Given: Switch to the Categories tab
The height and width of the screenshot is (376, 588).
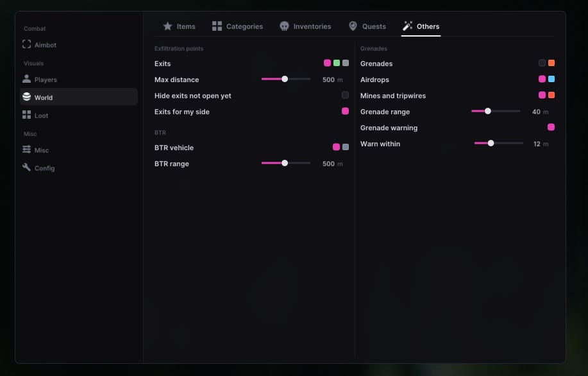Looking at the screenshot, I should (237, 26).
